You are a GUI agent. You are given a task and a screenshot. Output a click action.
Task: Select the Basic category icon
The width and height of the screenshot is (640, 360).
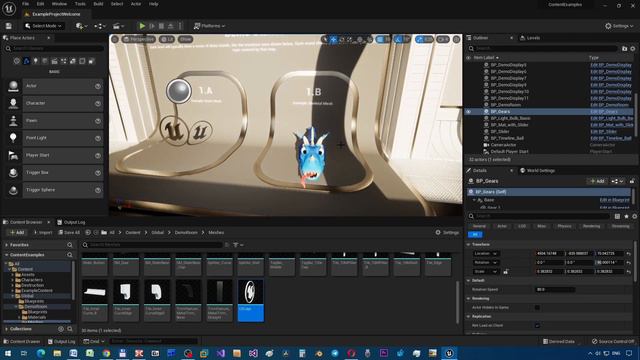(x=27, y=61)
